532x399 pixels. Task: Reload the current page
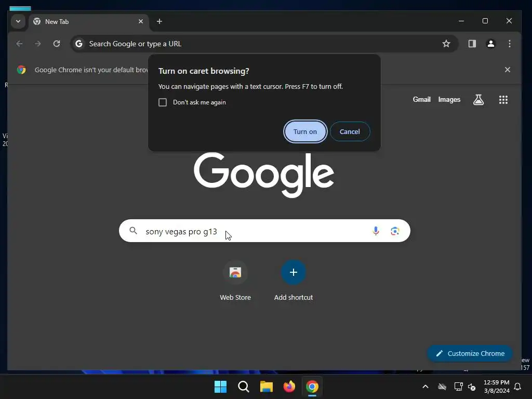click(x=57, y=44)
